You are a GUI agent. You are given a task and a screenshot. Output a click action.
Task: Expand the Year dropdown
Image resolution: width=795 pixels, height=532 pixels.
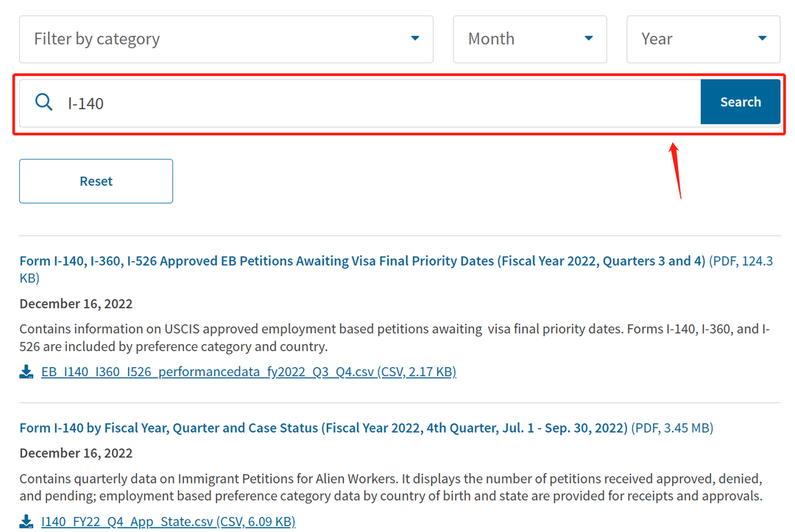703,39
